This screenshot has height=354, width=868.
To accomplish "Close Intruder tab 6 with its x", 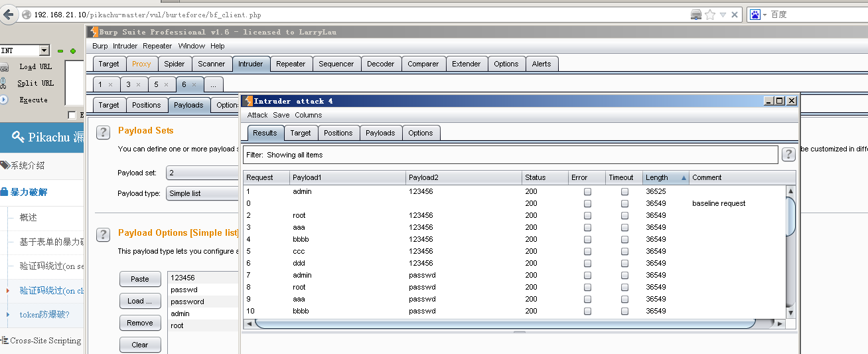I will click(194, 85).
